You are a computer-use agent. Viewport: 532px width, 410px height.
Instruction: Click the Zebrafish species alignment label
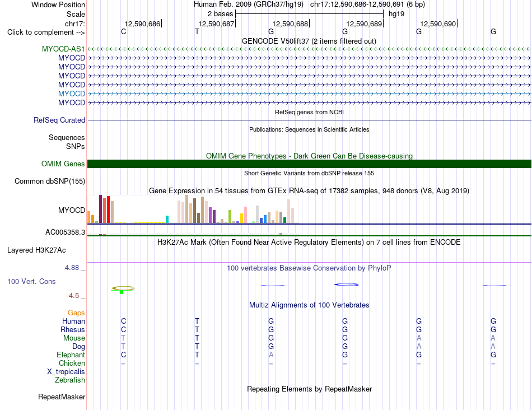click(x=70, y=380)
